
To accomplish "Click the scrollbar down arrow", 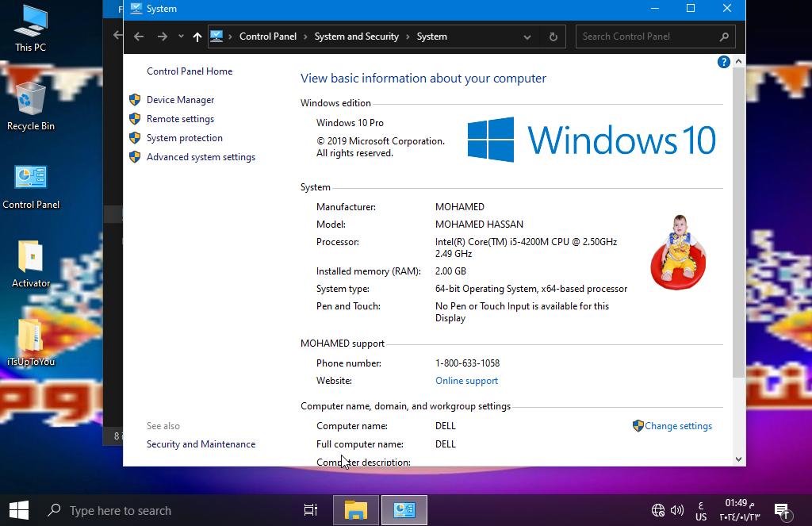I will [x=738, y=459].
